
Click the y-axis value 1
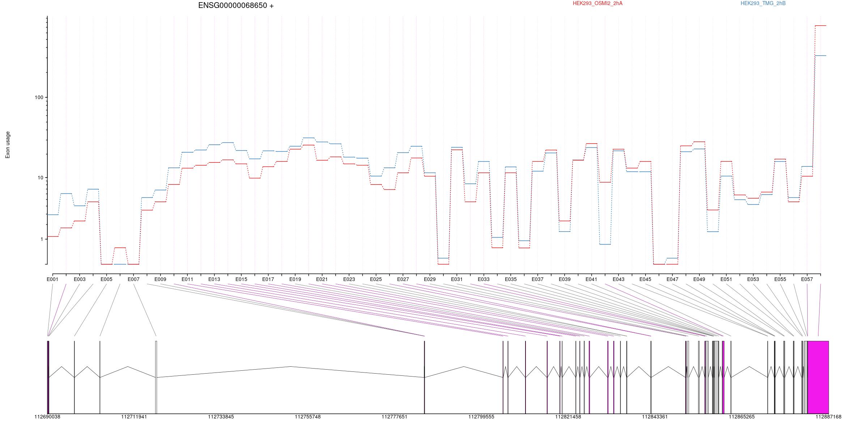42,239
